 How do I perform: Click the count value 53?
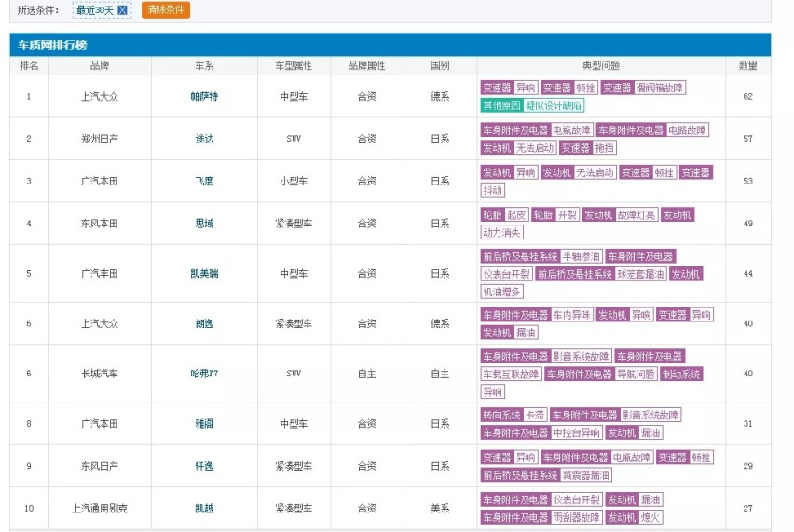pyautogui.click(x=748, y=181)
